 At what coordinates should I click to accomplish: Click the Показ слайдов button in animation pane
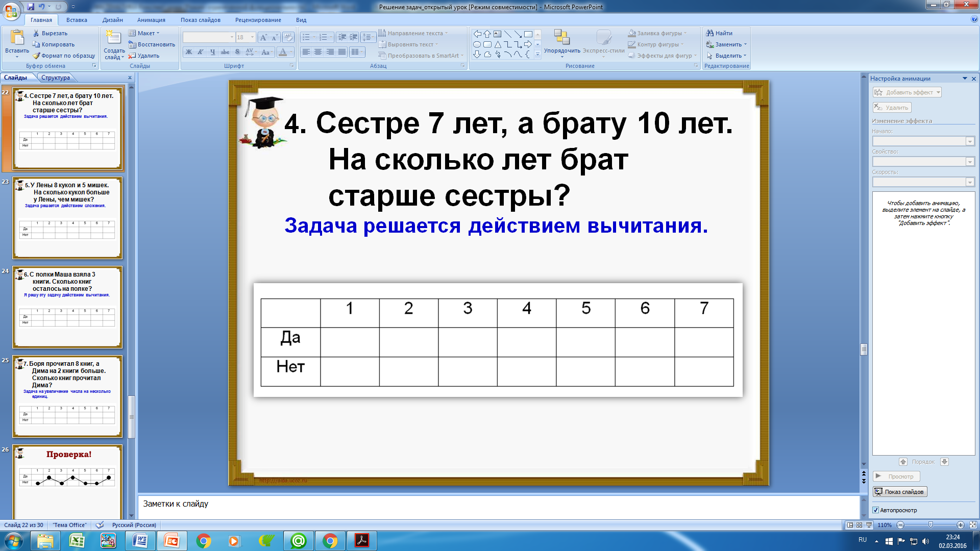coord(899,492)
